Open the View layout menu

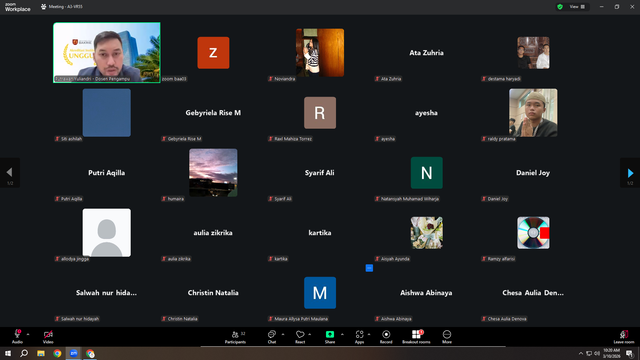click(577, 7)
